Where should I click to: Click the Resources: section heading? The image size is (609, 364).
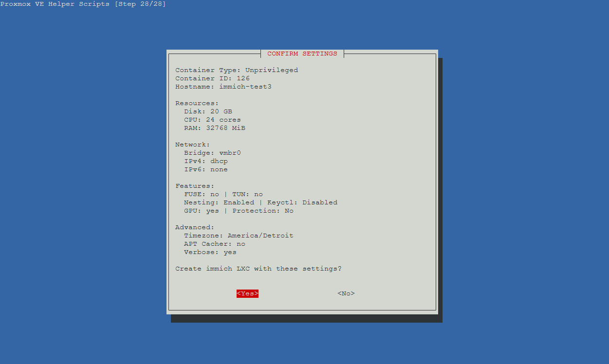pyautogui.click(x=197, y=103)
